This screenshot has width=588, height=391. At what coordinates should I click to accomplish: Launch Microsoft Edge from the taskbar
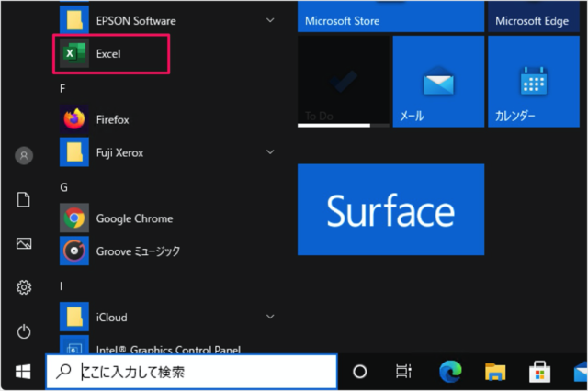click(450, 372)
